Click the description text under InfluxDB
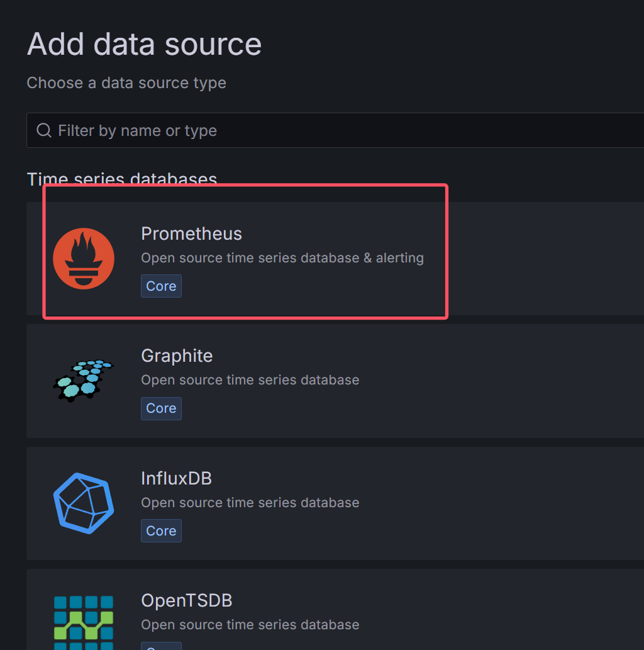Image resolution: width=644 pixels, height=650 pixels. pyautogui.click(x=250, y=503)
